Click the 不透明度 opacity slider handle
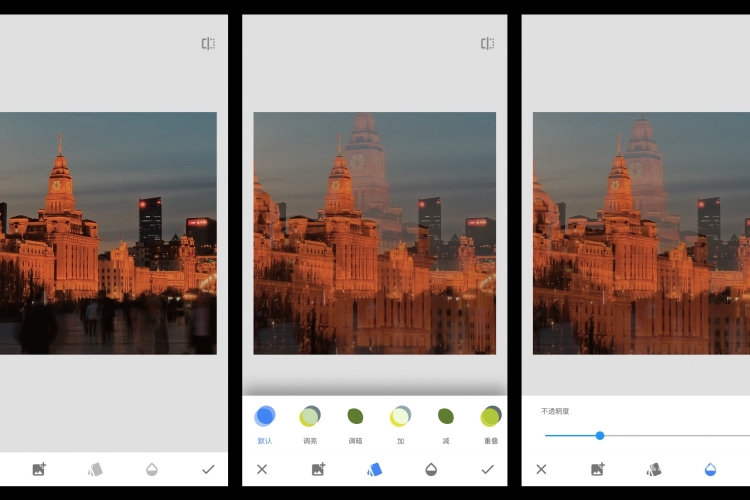Image resolution: width=750 pixels, height=500 pixels. point(600,435)
